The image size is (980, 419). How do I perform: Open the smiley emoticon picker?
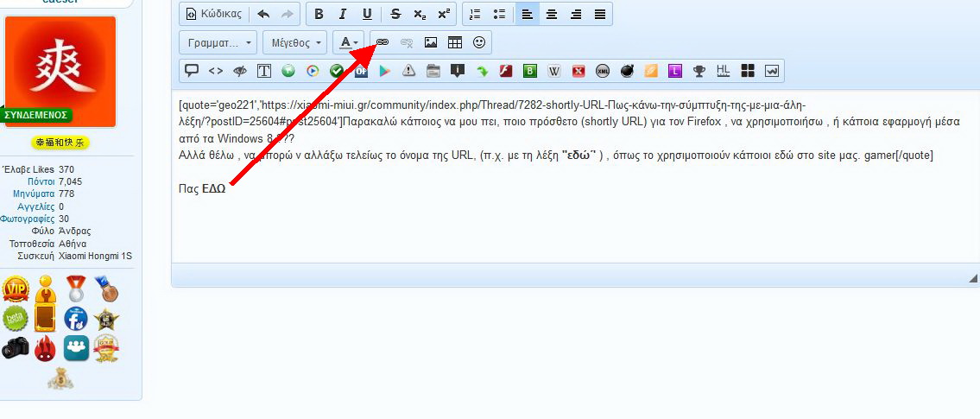[479, 42]
